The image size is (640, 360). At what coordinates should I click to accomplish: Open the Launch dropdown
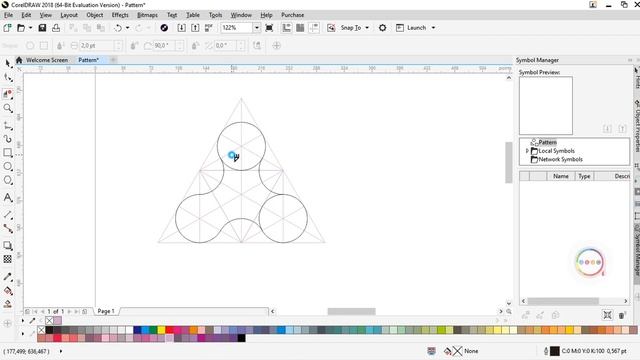tap(433, 28)
